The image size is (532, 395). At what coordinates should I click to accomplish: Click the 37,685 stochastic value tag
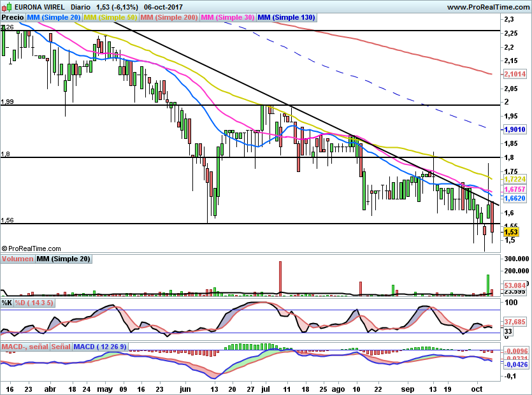515,322
